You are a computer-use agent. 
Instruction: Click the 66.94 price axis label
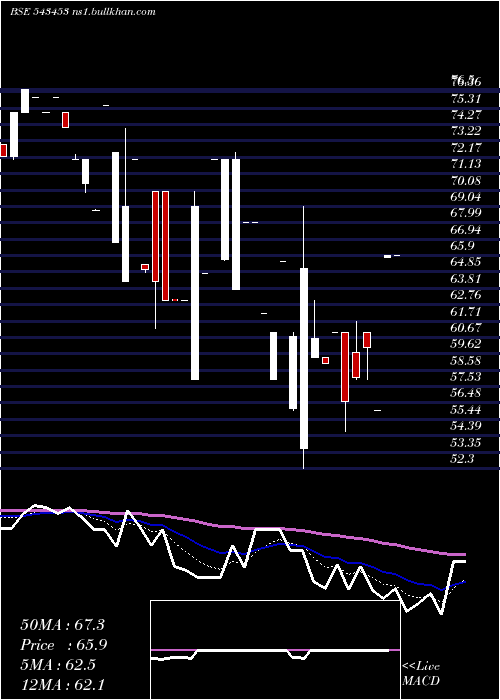[x=466, y=229]
